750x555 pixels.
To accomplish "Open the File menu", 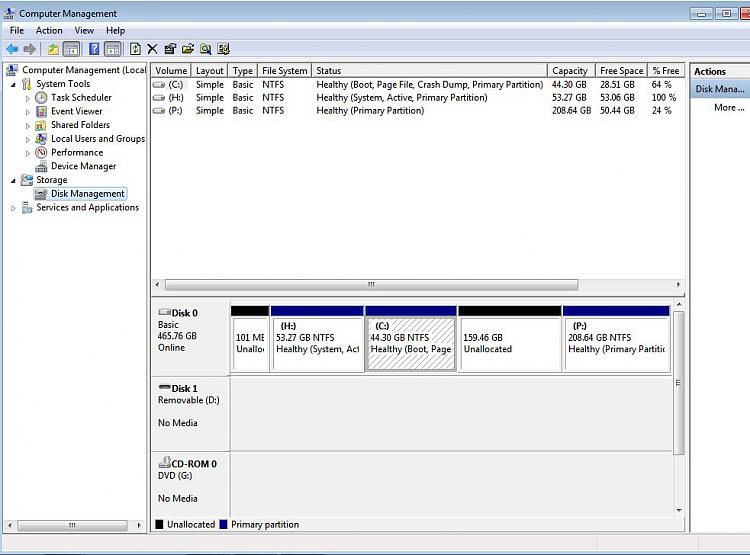I will [17, 31].
